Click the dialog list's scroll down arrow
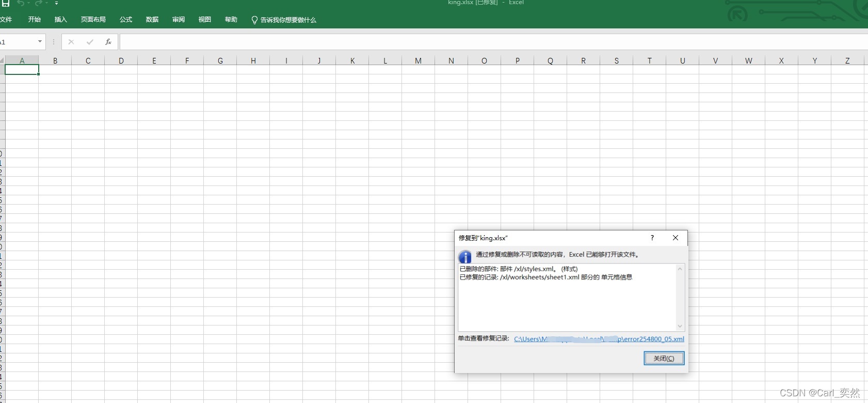The width and height of the screenshot is (868, 403). 680,326
